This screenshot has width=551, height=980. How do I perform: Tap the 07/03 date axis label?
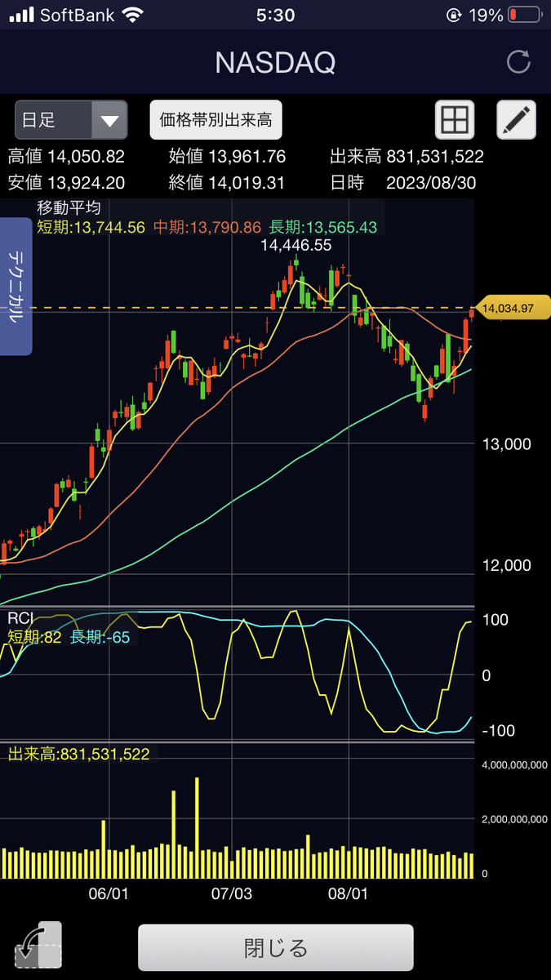click(231, 893)
